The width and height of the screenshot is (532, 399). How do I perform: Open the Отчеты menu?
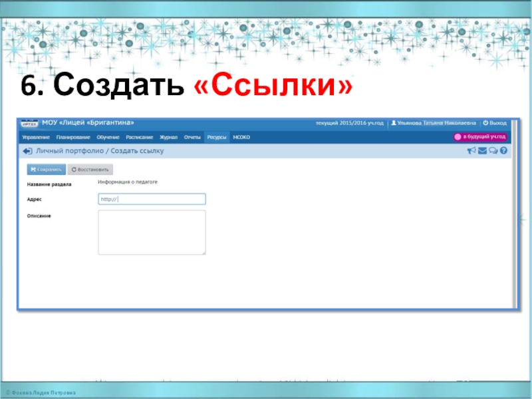[x=192, y=138]
